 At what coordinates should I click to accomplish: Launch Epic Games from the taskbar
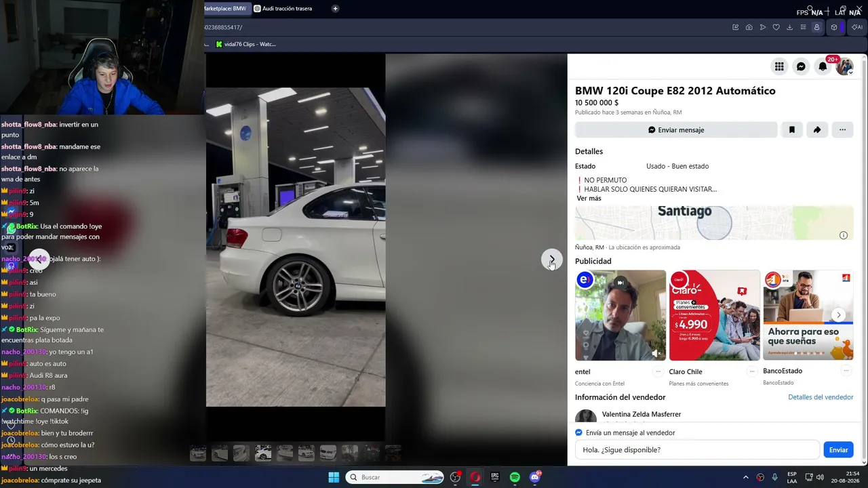[x=495, y=477]
